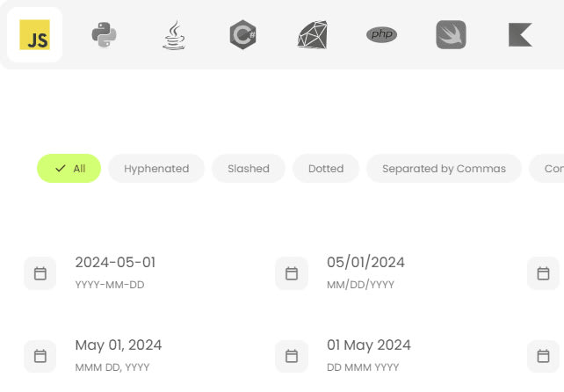Click the calendar icon beside 05/01/2024
The width and height of the screenshot is (564, 392).
pyautogui.click(x=292, y=273)
